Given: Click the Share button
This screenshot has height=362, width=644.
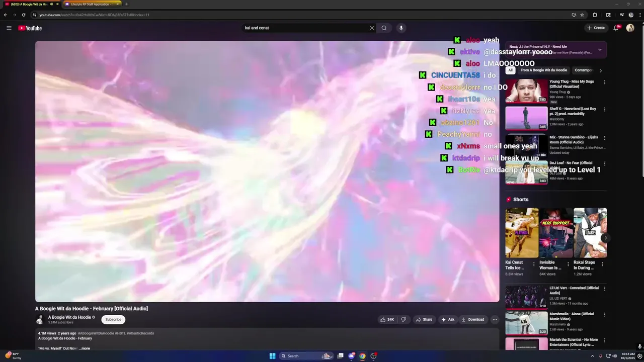Looking at the screenshot, I should (424, 319).
